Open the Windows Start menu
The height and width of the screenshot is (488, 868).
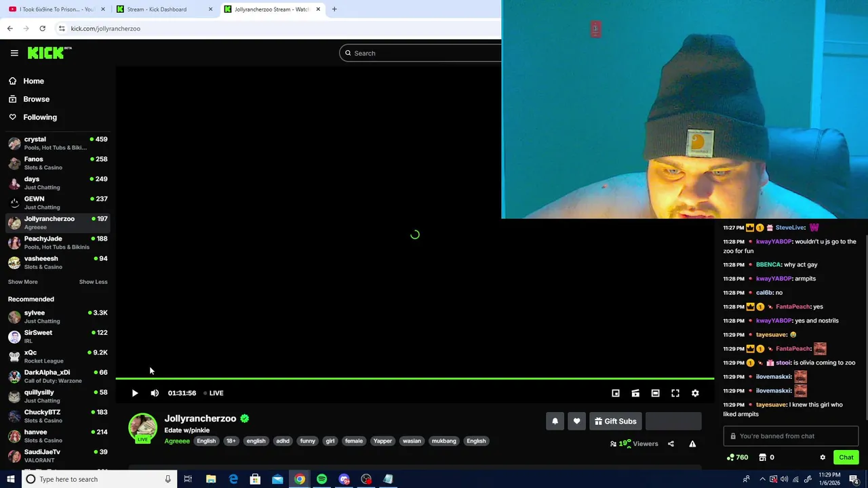coord(10,479)
